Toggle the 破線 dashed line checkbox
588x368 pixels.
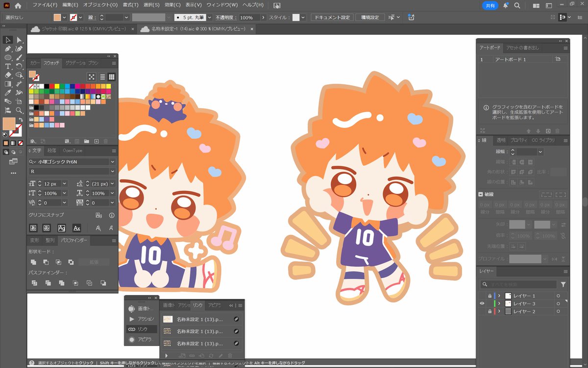481,194
